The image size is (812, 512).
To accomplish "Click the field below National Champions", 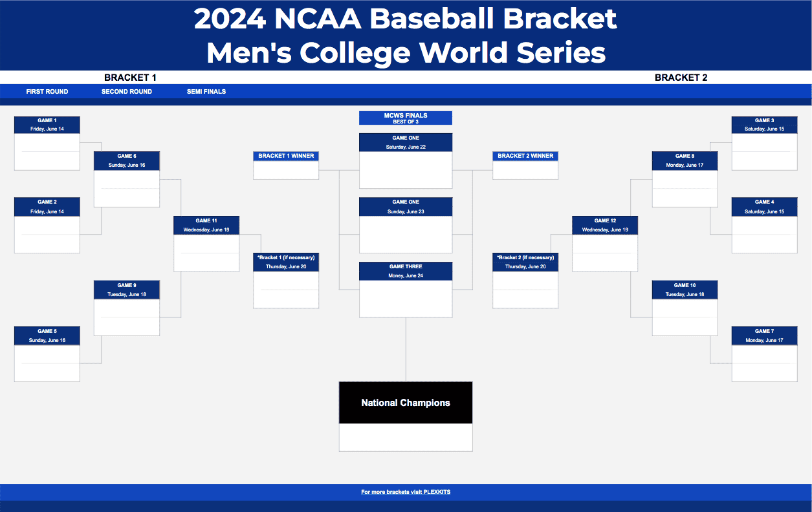I will (406, 438).
